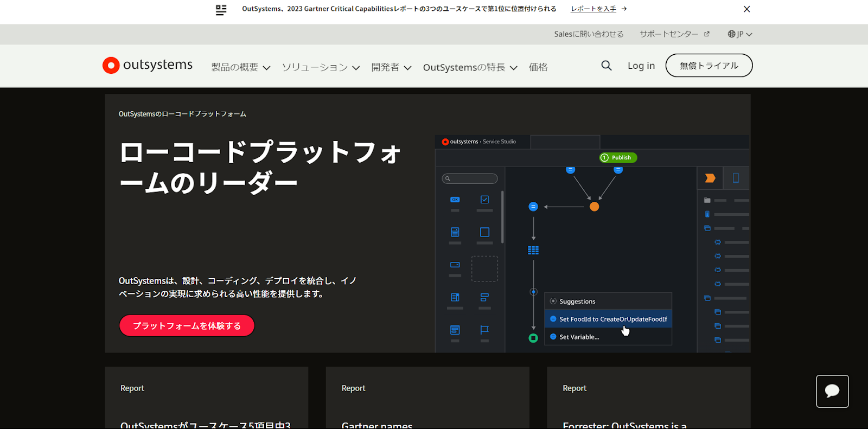Open the site search magnifier icon
The image size is (868, 429).
coord(607,66)
